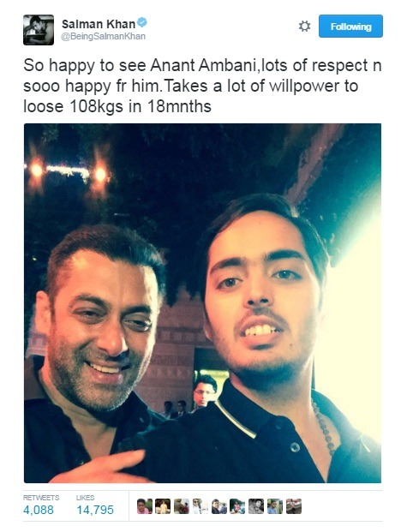Expand the tweet's selfie photo

(202, 303)
